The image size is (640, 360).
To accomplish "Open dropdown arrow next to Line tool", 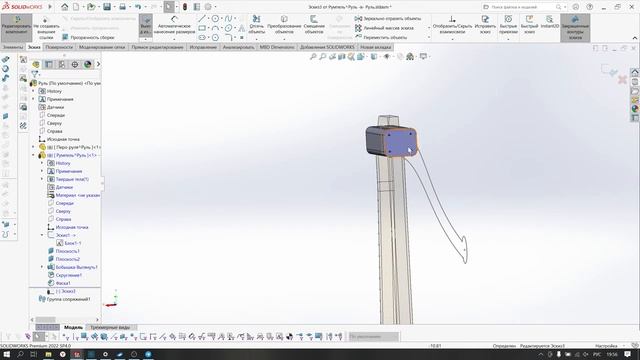I will [208, 19].
